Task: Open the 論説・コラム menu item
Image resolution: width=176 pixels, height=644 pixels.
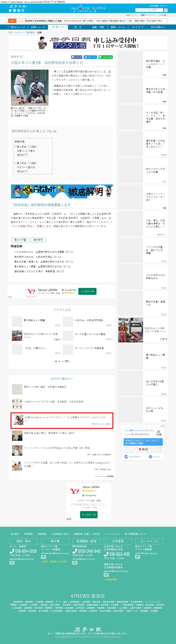Action: tap(118, 27)
